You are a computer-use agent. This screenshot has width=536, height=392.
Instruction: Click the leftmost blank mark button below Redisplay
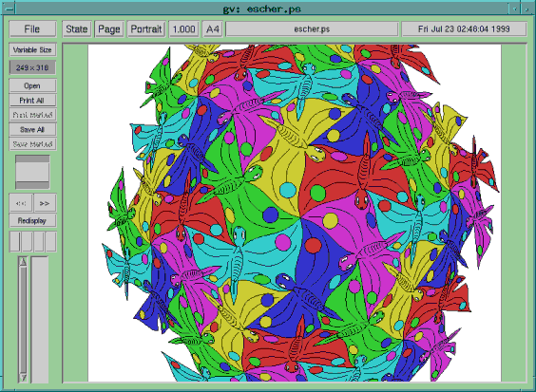[14, 241]
